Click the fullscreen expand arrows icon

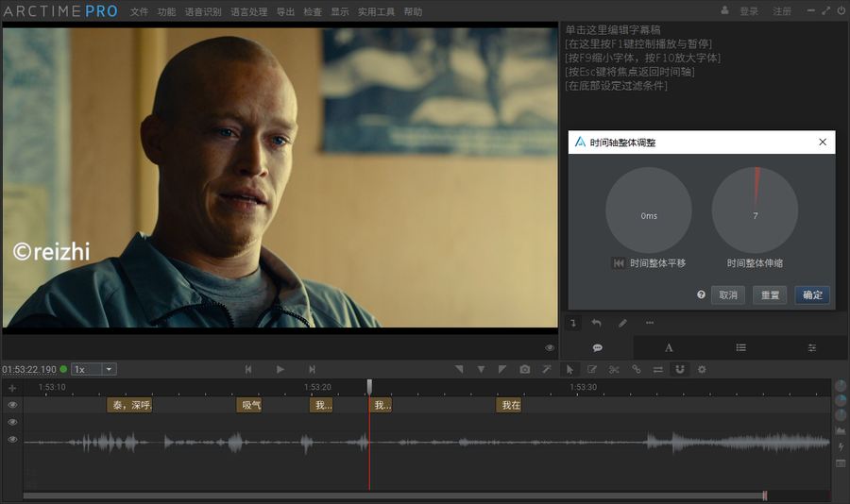826,10
